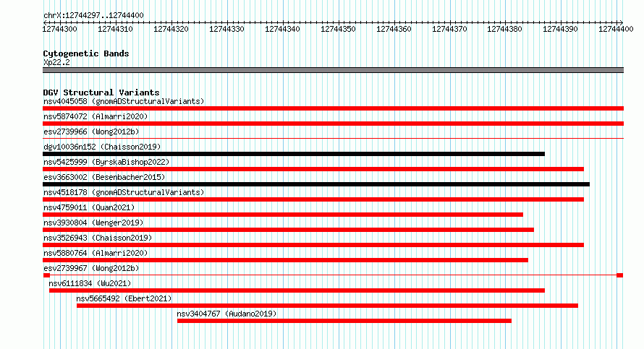Click the left red block of esv2739967

pyautogui.click(x=46, y=275)
